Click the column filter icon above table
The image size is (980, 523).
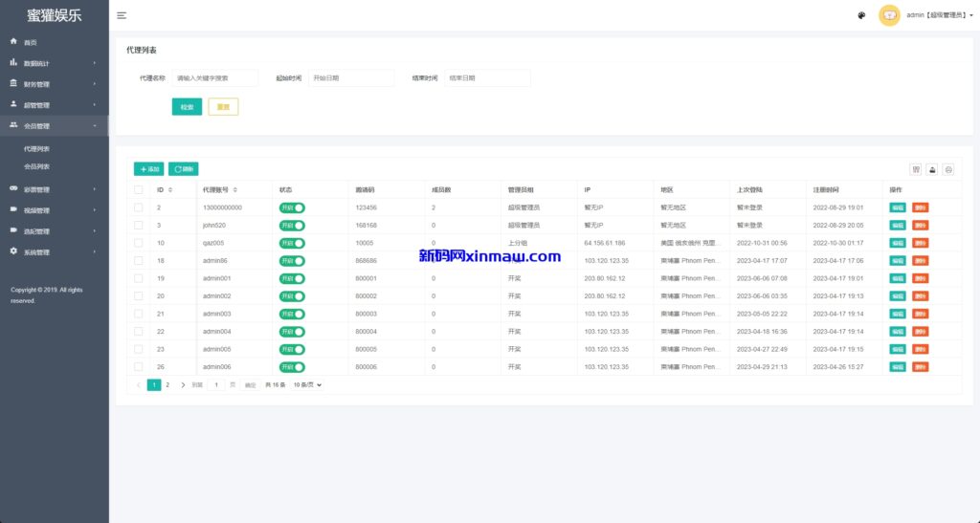[x=916, y=169]
